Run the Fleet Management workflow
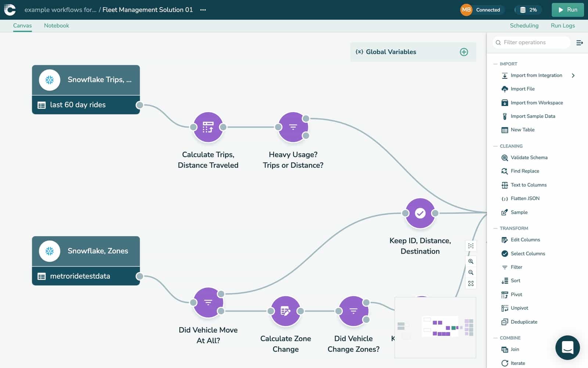 (x=567, y=10)
